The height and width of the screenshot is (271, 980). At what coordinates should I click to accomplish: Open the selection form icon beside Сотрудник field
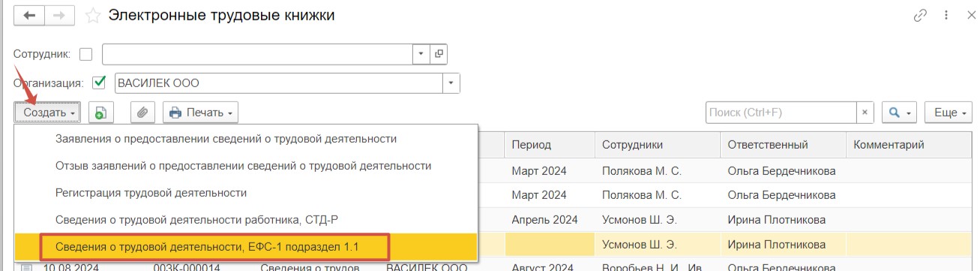tap(439, 54)
